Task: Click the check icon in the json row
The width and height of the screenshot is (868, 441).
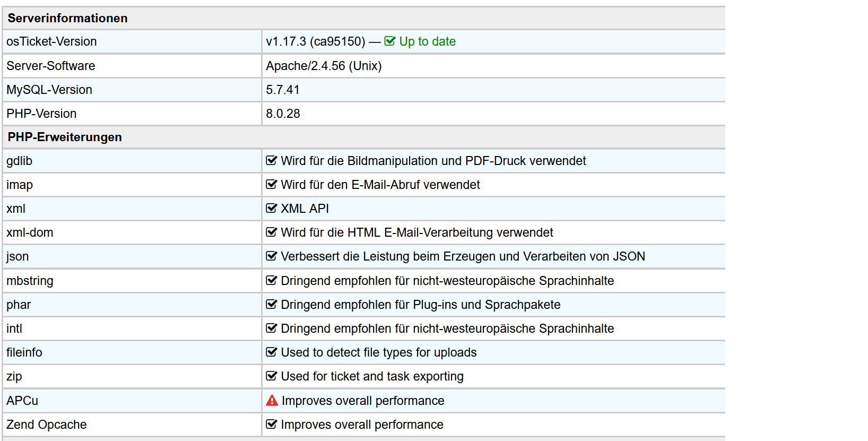Action: tap(271, 256)
